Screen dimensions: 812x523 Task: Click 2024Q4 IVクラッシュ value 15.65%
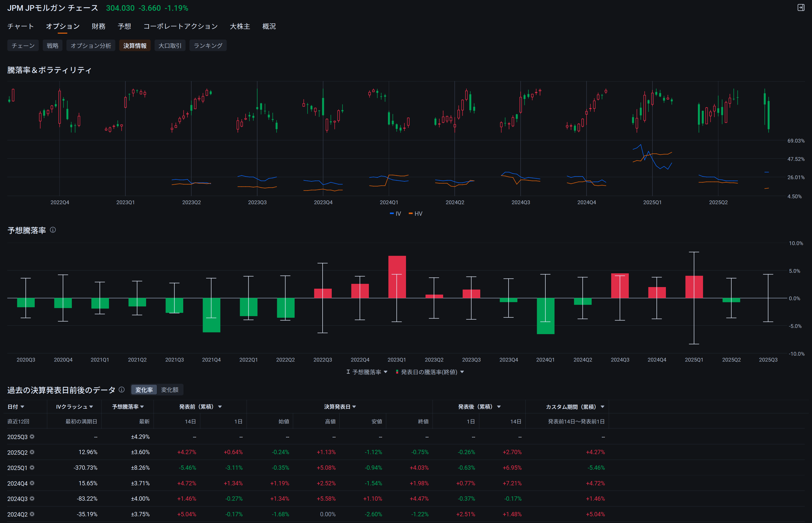pos(88,483)
